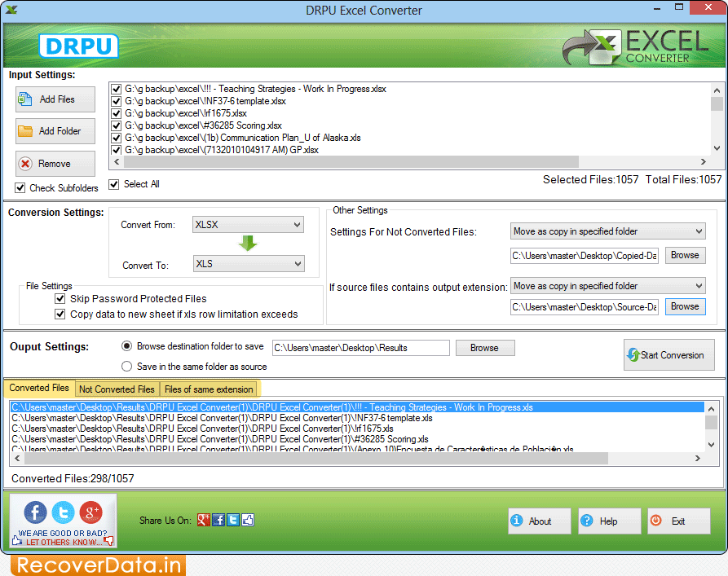
Task: Click the large Facebook circle icon
Action: coord(35,512)
